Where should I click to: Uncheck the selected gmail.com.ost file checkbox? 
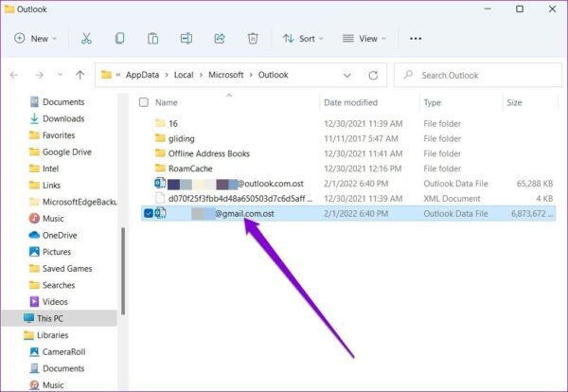pyautogui.click(x=149, y=213)
